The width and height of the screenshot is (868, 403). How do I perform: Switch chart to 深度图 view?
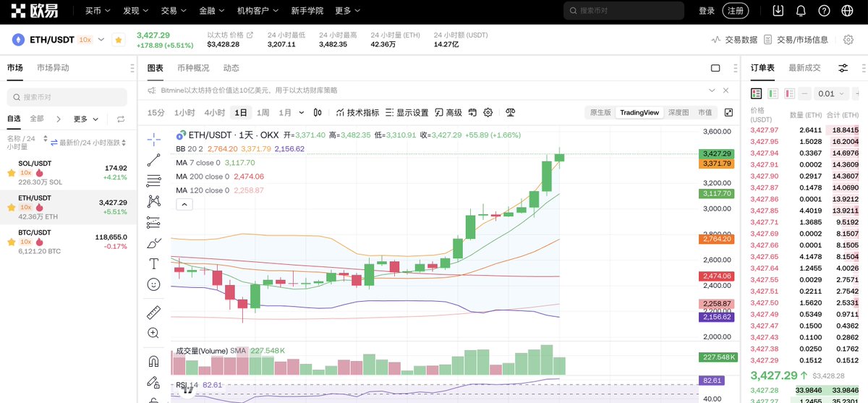click(678, 112)
